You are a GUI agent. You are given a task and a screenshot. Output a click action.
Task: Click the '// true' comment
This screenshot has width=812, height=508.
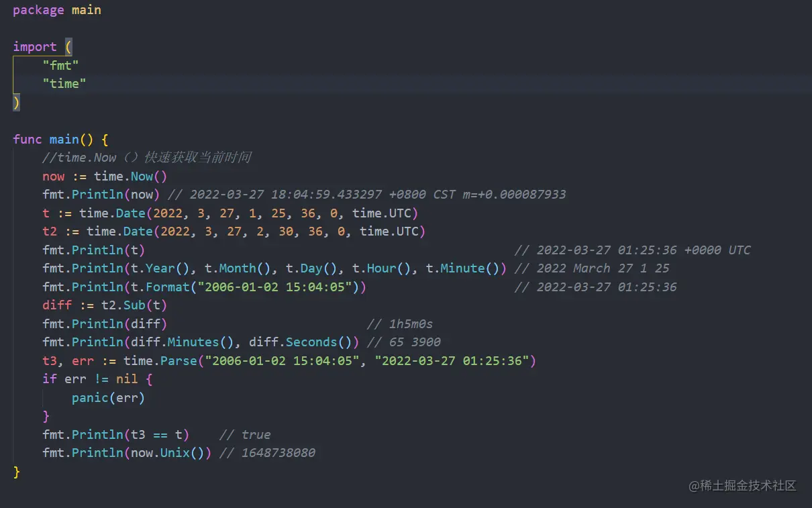pos(245,434)
